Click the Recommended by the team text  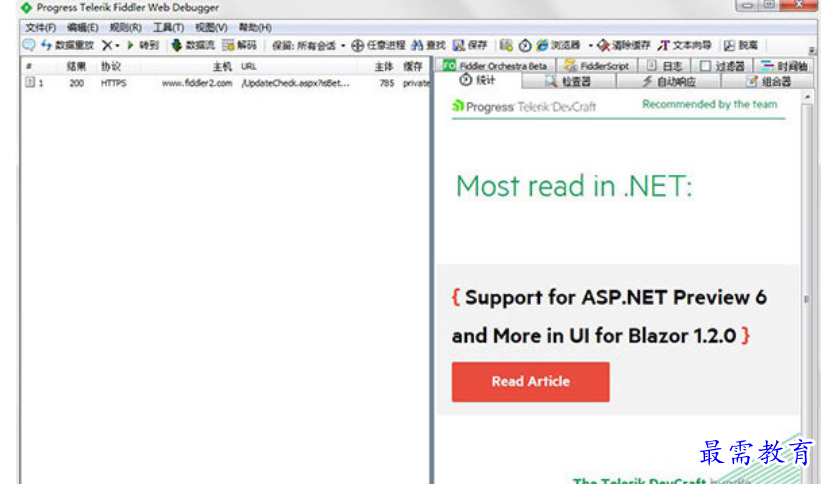pos(709,104)
